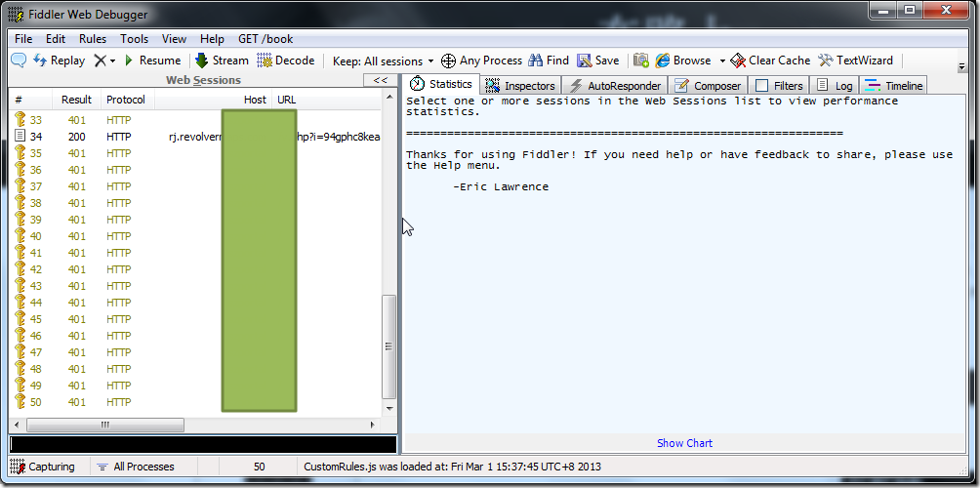Click the sessions vertical scrollbar thumb
Viewport: 980px width, 488px height.
click(388, 346)
